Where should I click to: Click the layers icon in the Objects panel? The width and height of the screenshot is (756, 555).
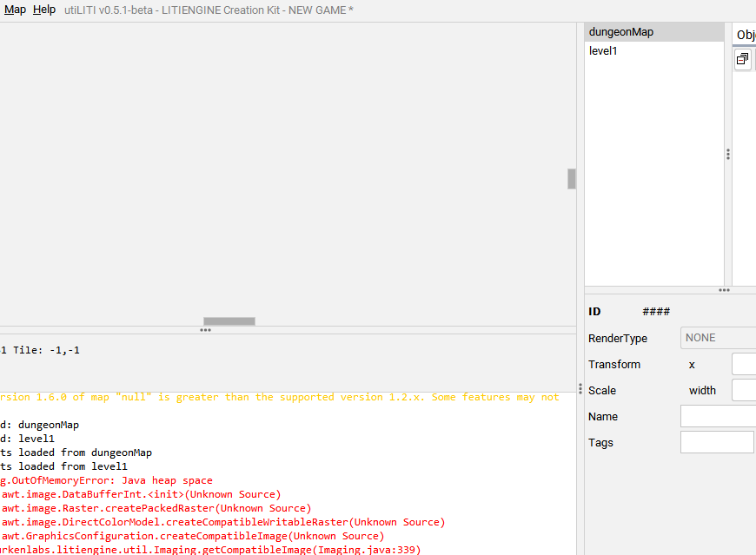tap(742, 58)
